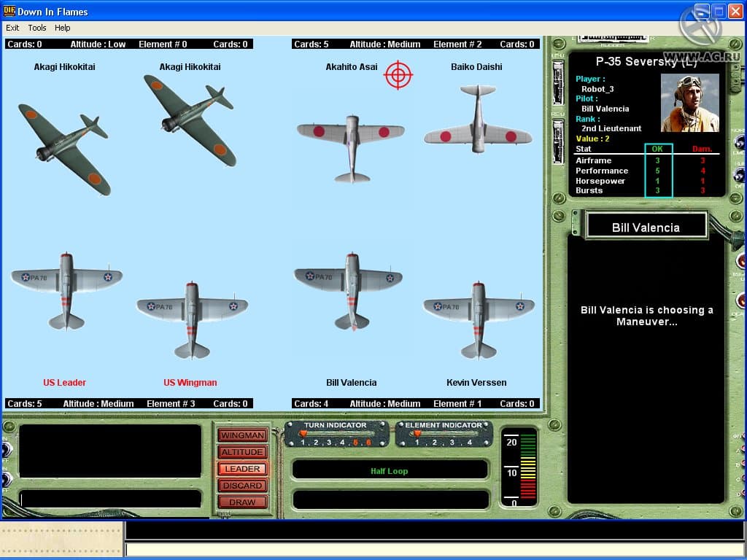Open the Exit menu
The image size is (747, 560).
(x=12, y=28)
